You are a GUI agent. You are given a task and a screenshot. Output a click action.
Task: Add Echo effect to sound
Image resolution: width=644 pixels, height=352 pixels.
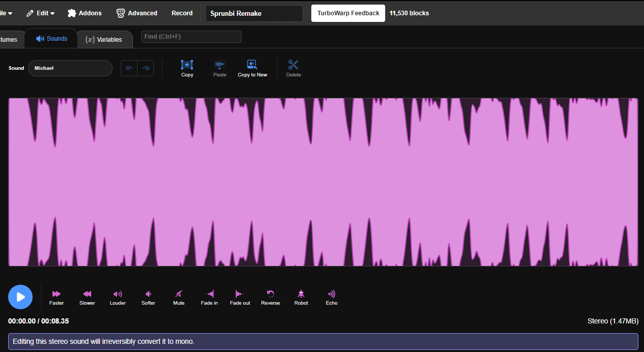(x=332, y=294)
